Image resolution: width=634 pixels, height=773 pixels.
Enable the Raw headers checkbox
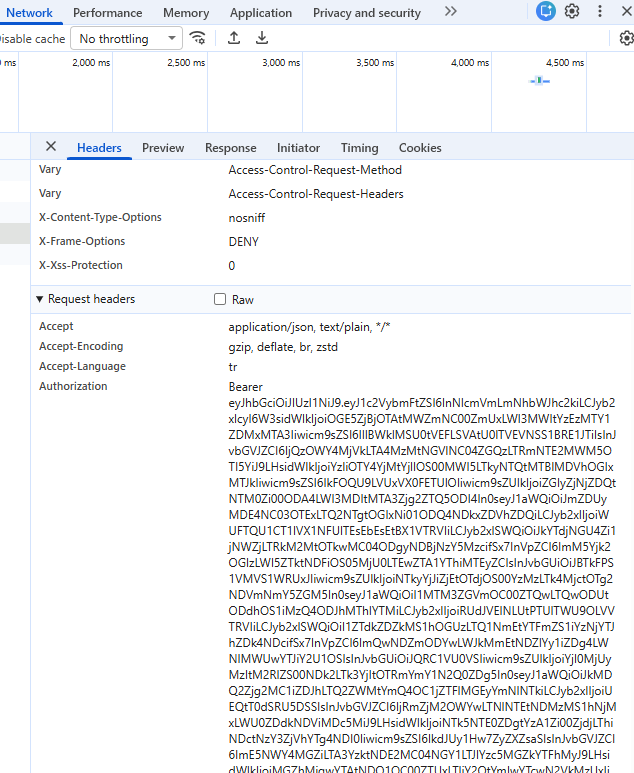click(220, 299)
